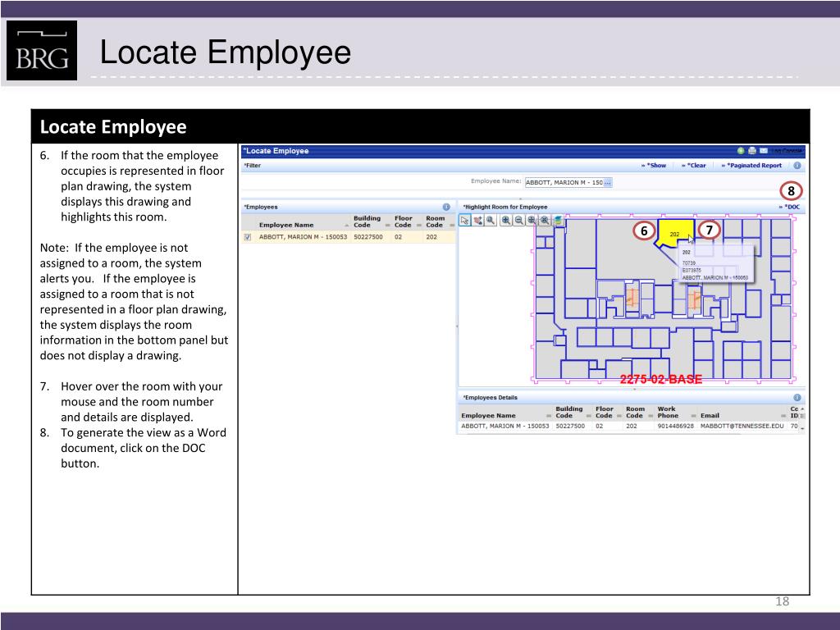The width and height of the screenshot is (840, 630).
Task: Open the Paginated Report link
Action: (751, 166)
